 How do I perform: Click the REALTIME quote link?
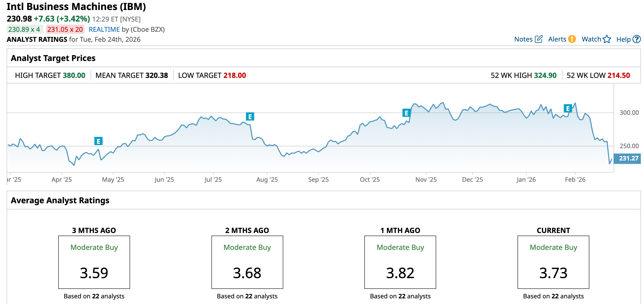point(104,29)
